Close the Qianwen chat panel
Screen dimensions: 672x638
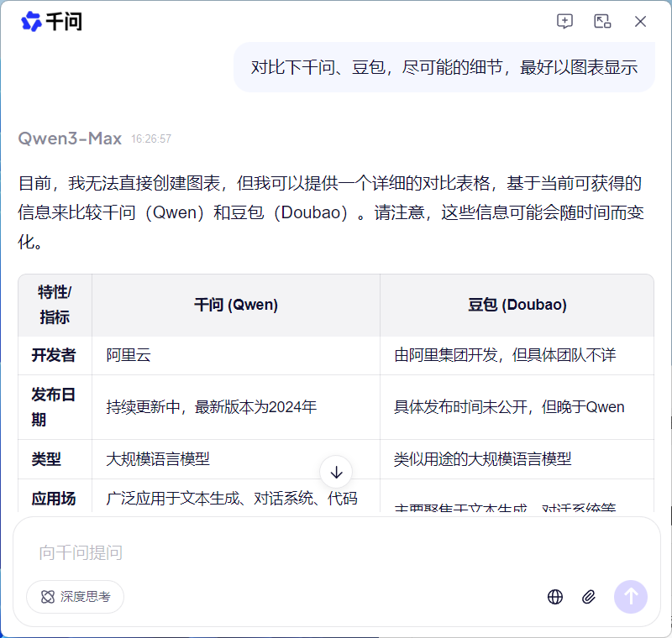point(640,22)
